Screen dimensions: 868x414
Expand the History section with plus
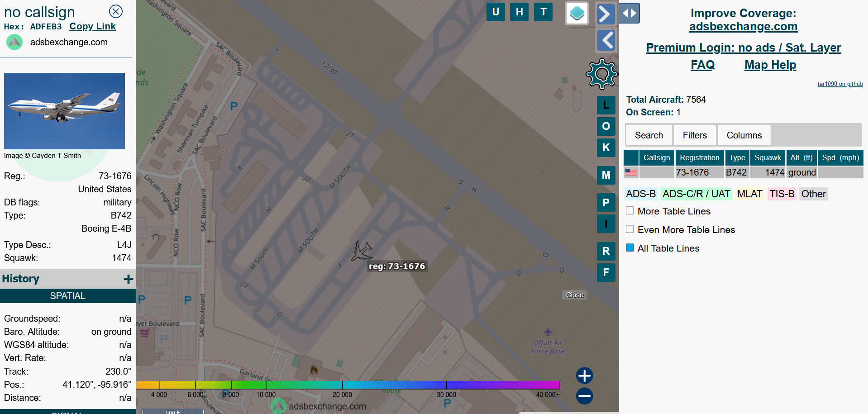click(129, 279)
